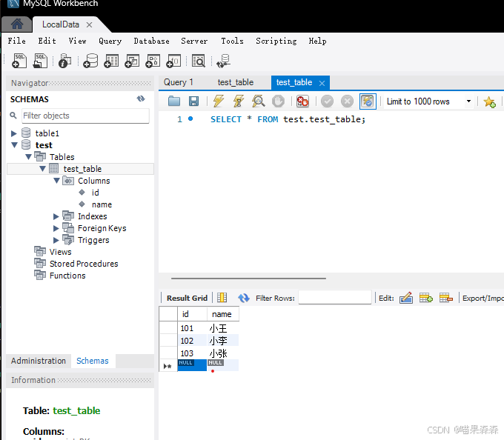
Task: Click the create new schema icon
Action: (91, 61)
